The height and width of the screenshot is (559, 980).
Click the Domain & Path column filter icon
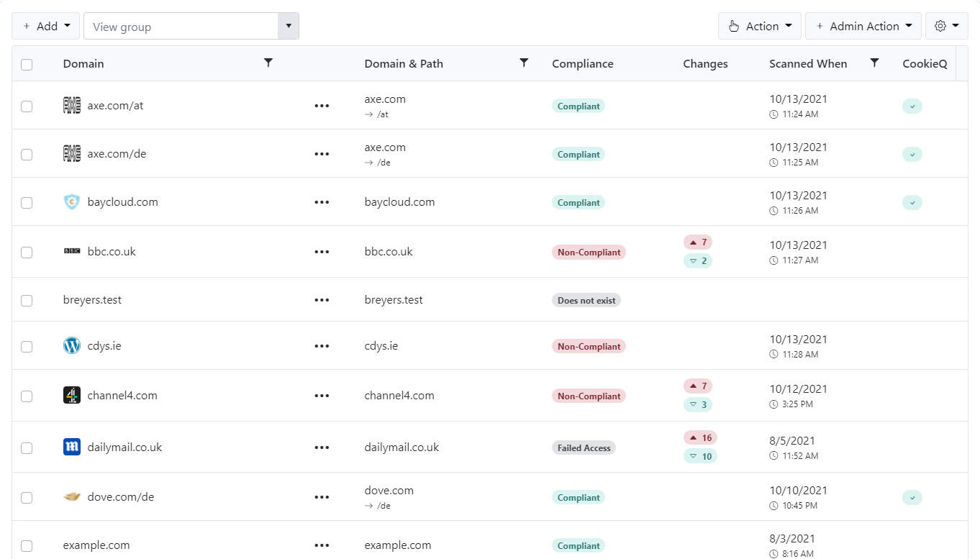click(524, 63)
